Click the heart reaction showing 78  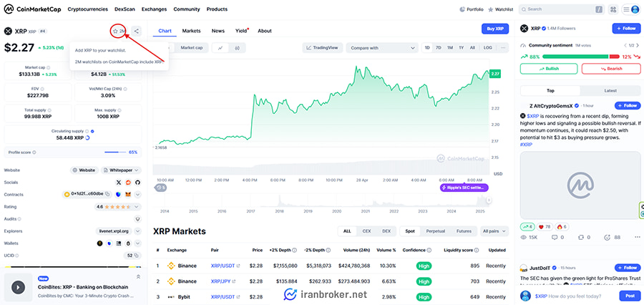click(x=545, y=227)
